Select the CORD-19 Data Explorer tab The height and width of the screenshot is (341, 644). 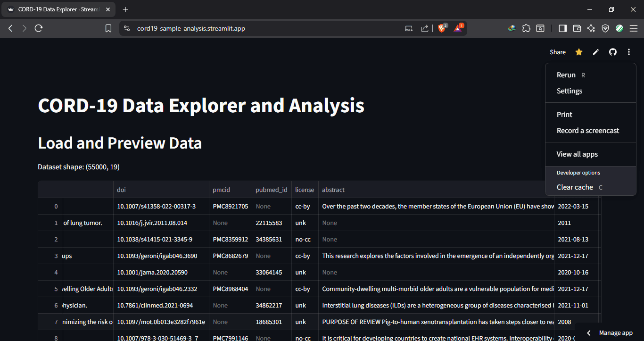point(58,9)
